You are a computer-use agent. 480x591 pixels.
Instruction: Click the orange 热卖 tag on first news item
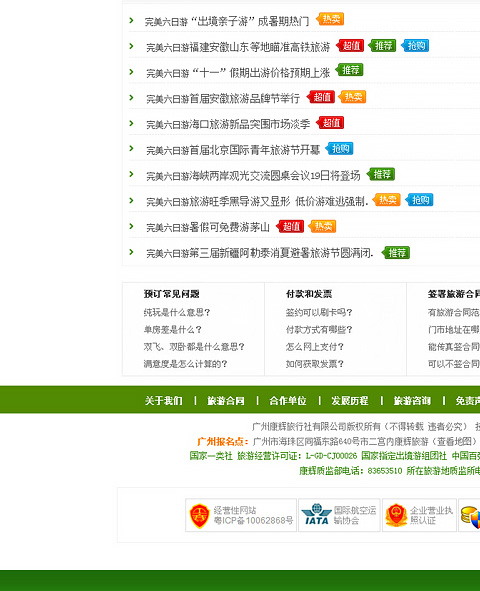330,19
